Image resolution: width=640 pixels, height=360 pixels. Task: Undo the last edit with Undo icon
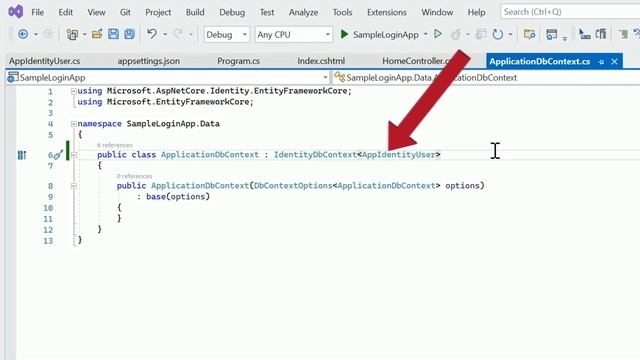152,34
